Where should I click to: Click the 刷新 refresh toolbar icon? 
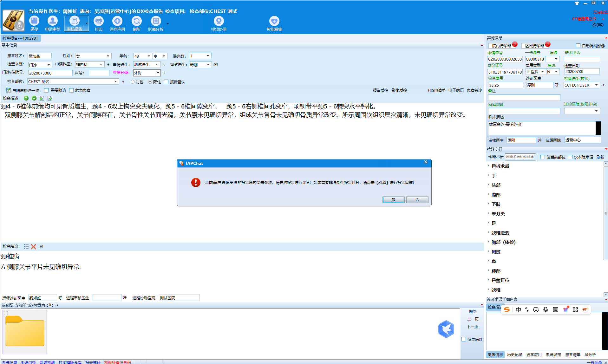(136, 21)
